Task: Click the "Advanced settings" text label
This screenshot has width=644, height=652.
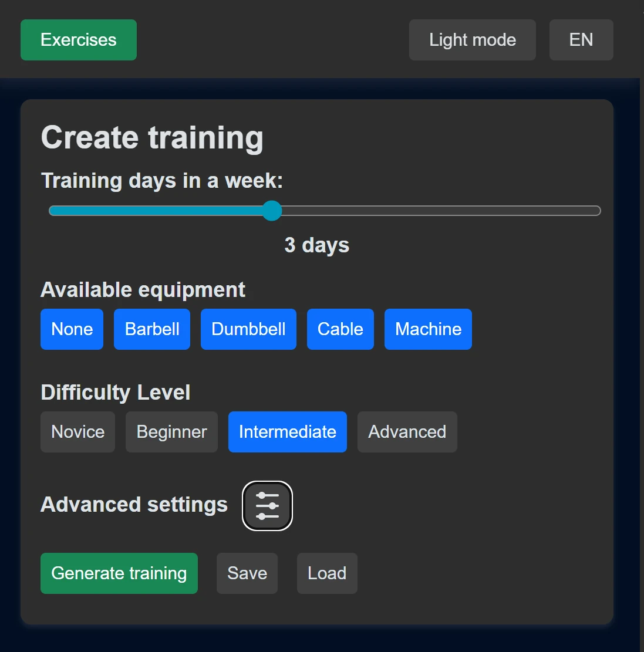Action: (134, 505)
